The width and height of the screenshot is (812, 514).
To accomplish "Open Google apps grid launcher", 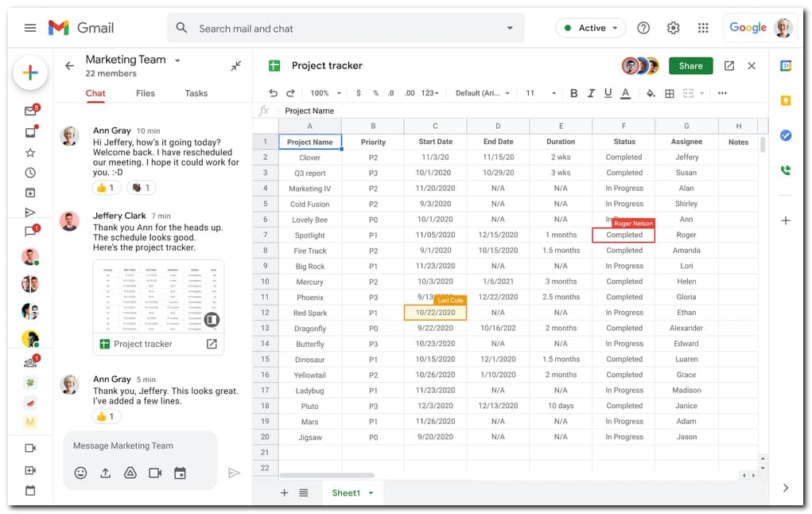I will point(702,28).
